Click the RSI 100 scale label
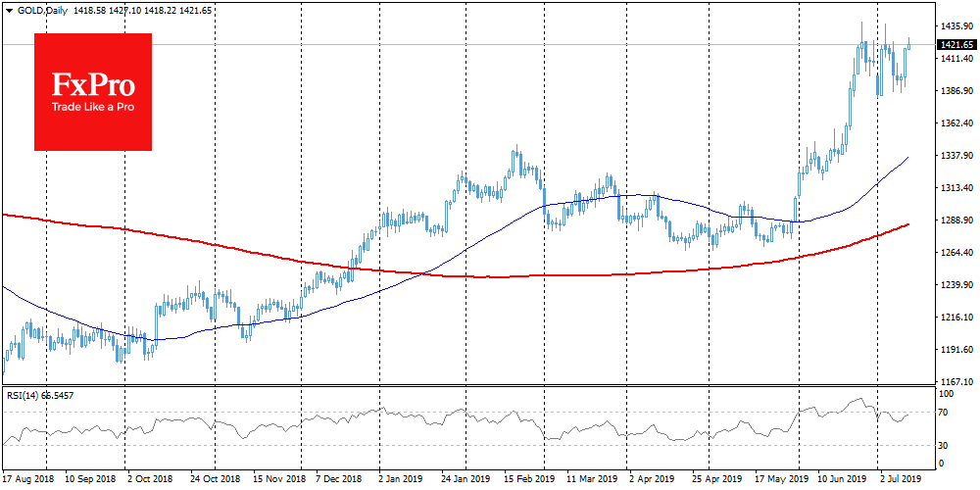The height and width of the screenshot is (490, 980). pos(947,393)
